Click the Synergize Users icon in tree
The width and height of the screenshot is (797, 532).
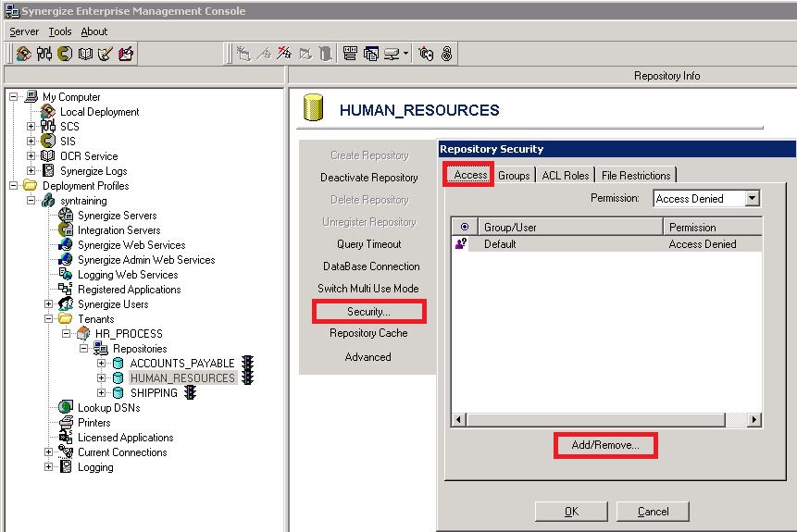(66, 303)
